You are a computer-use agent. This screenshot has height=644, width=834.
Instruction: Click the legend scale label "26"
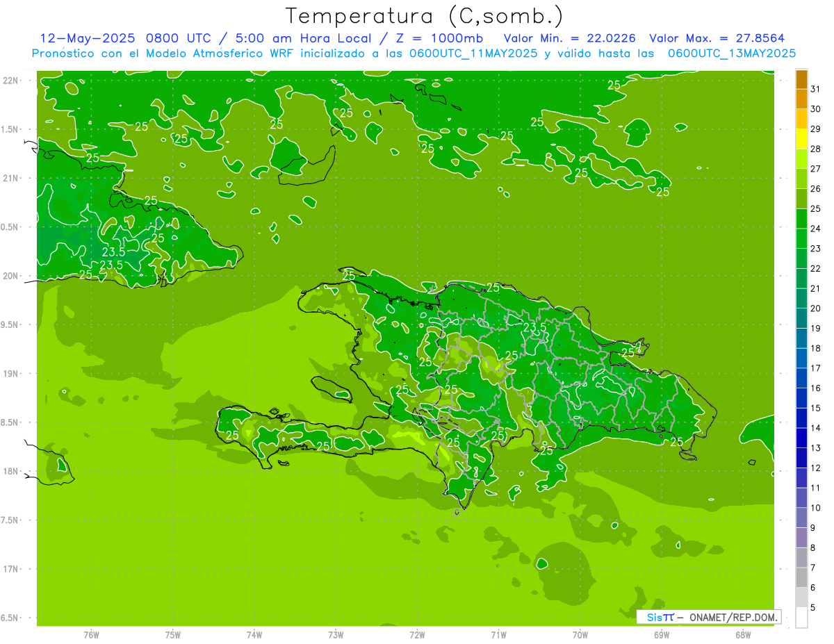(x=816, y=188)
